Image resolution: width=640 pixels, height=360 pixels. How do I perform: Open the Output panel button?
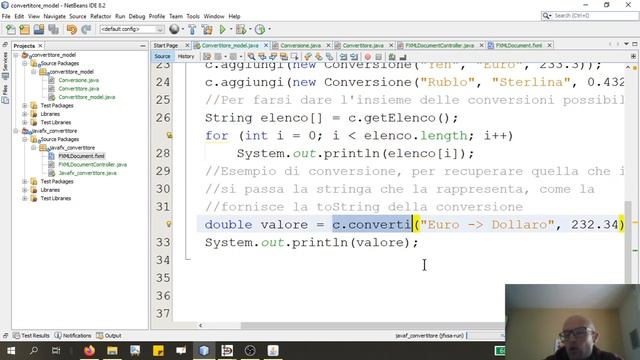tap(109, 336)
